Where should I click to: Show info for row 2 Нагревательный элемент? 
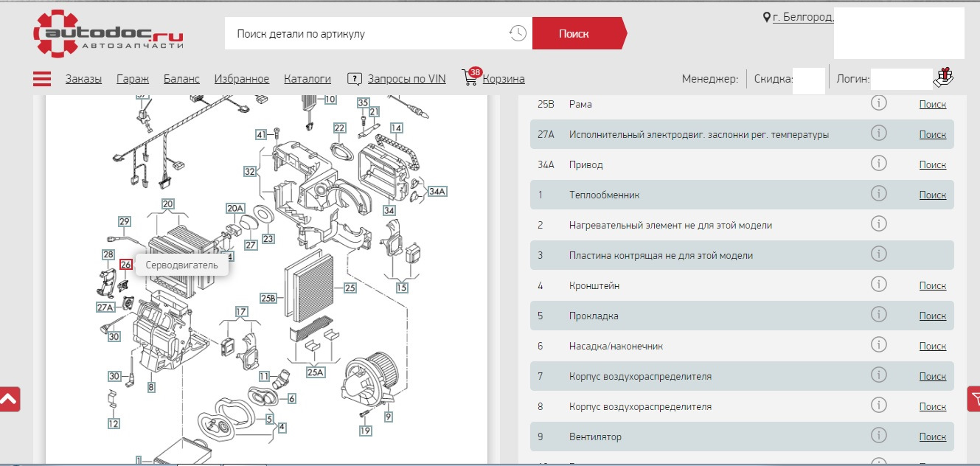pyautogui.click(x=878, y=224)
